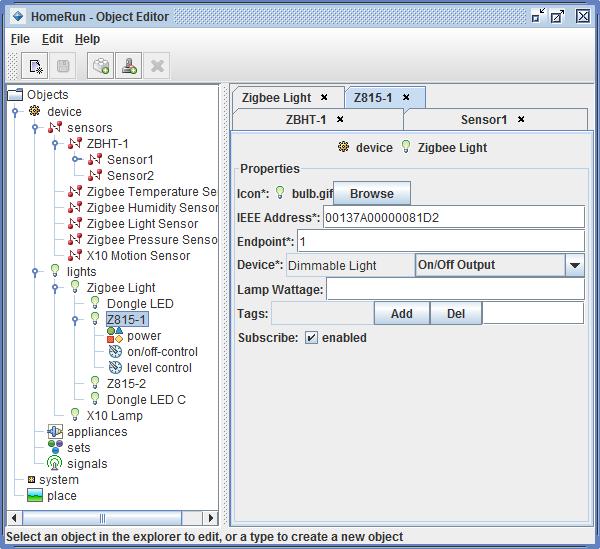Select Zigbee Light Sensor tree item
Image resolution: width=600 pixels, height=549 pixels.
tap(142, 223)
